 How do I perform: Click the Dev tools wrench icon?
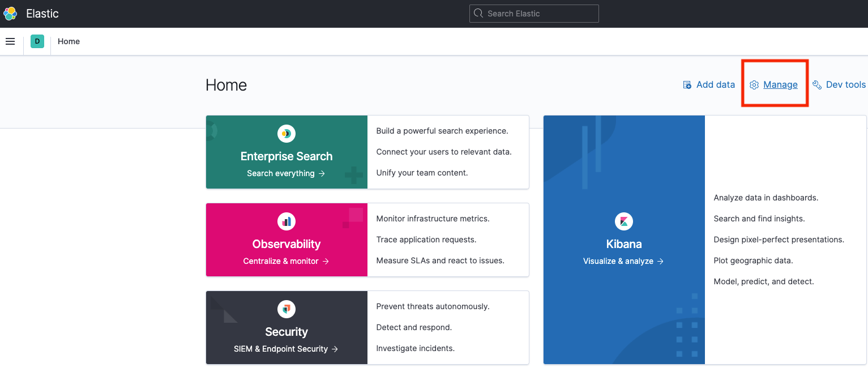(816, 85)
